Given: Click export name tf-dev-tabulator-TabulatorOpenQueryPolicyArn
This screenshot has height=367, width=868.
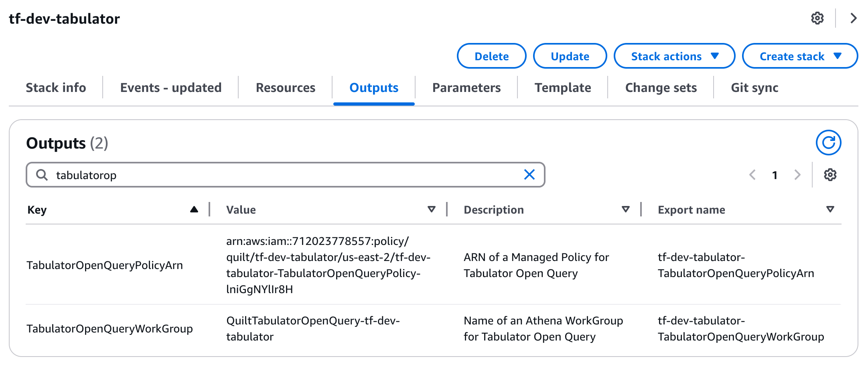Looking at the screenshot, I should point(736,265).
